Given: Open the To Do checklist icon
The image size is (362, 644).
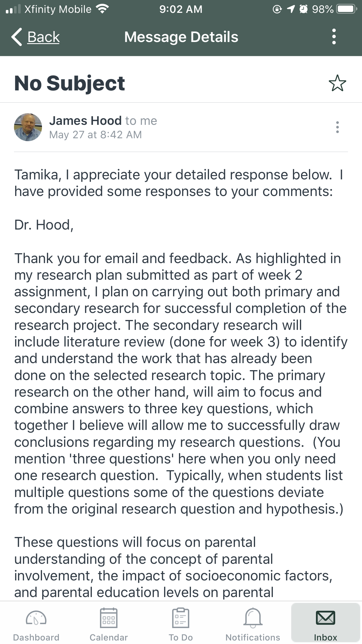Looking at the screenshot, I should click(181, 617).
